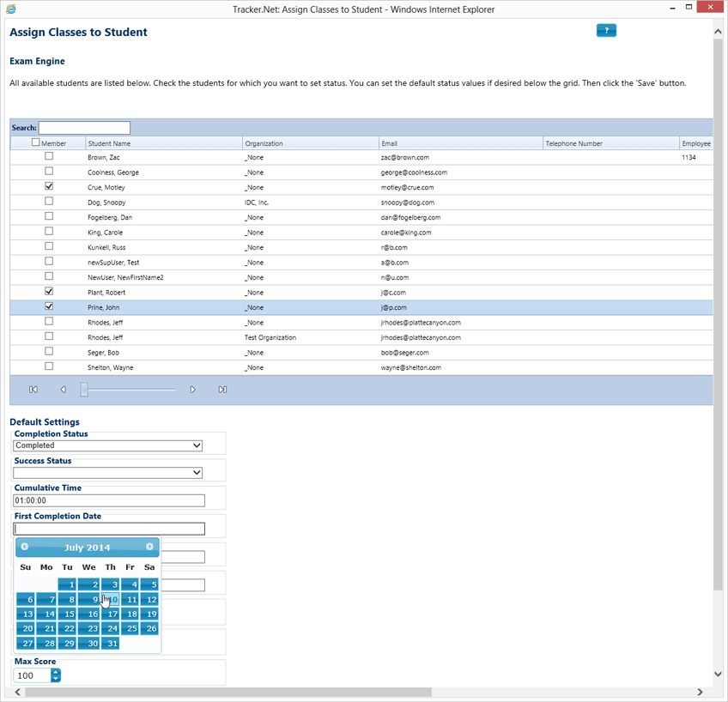
Task: Choose July 4 in the calendar
Action: 130,584
